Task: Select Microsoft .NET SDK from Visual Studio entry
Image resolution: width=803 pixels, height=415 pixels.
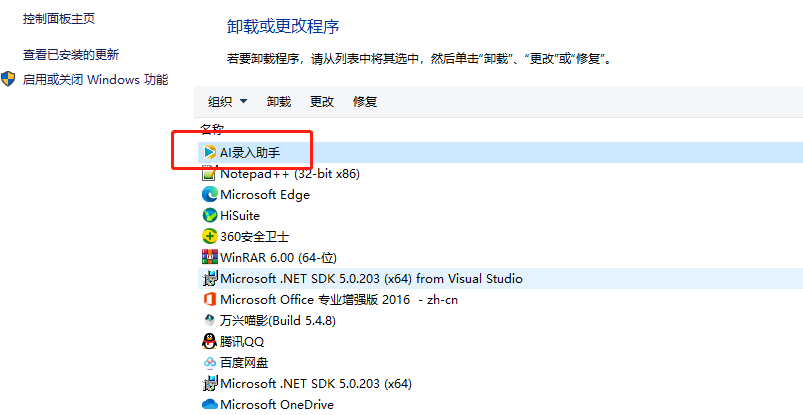Action: (501, 279)
